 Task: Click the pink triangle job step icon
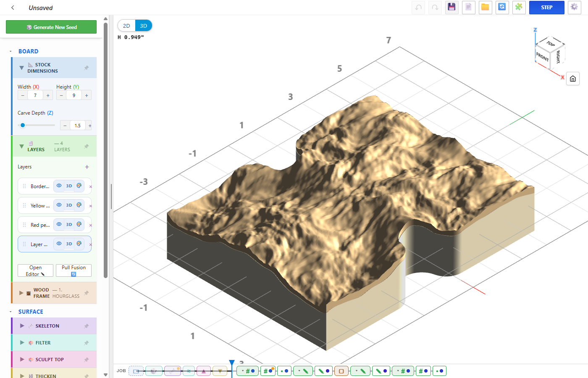pos(203,371)
